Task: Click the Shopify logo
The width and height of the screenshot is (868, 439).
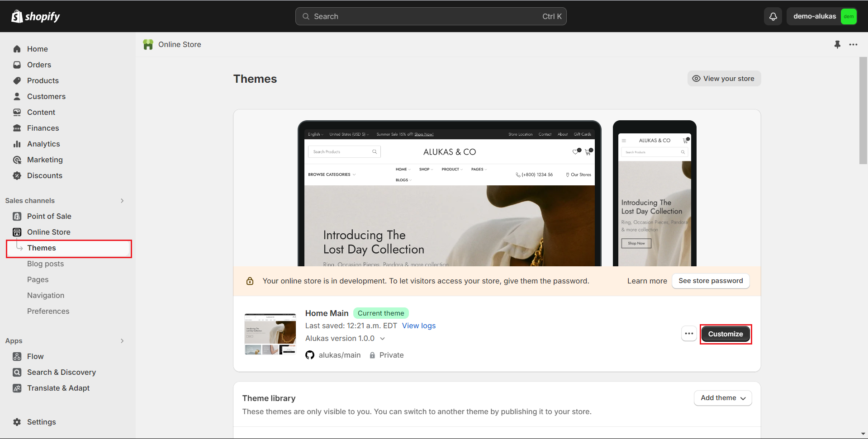Action: pos(35,16)
